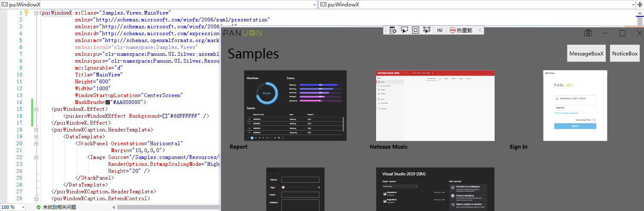Click the NoticeBox button

click(x=625, y=53)
